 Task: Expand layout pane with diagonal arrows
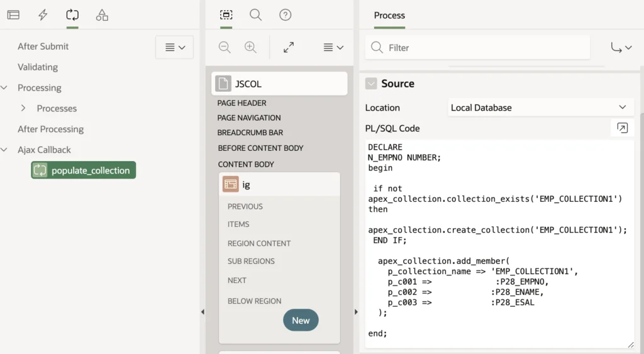point(289,47)
